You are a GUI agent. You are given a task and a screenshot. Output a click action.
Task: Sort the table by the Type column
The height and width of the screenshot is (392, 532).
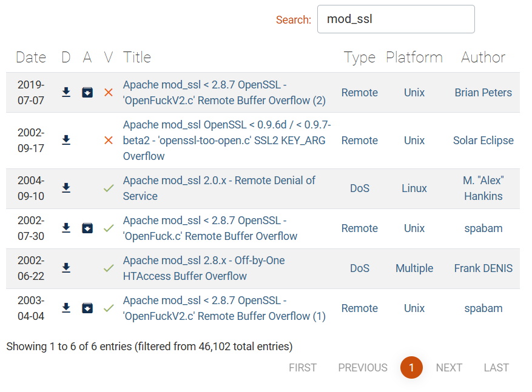(360, 58)
